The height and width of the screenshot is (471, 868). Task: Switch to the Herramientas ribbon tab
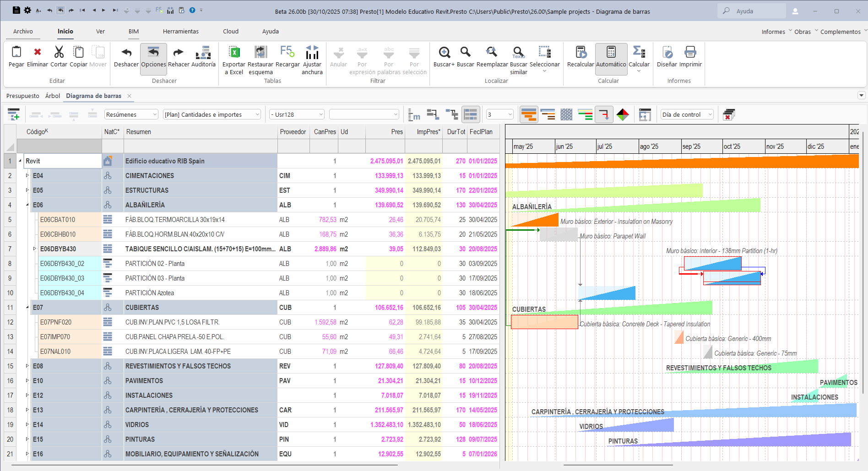coord(181,32)
